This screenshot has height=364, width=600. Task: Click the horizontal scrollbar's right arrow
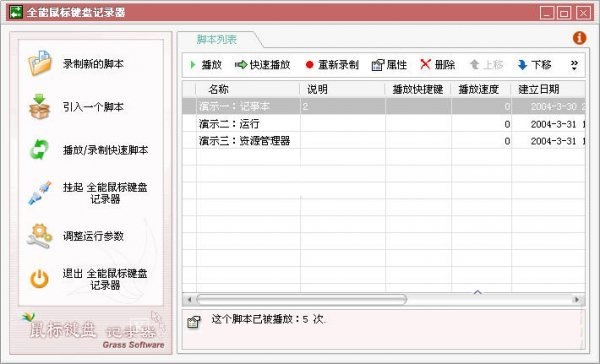[x=577, y=299]
